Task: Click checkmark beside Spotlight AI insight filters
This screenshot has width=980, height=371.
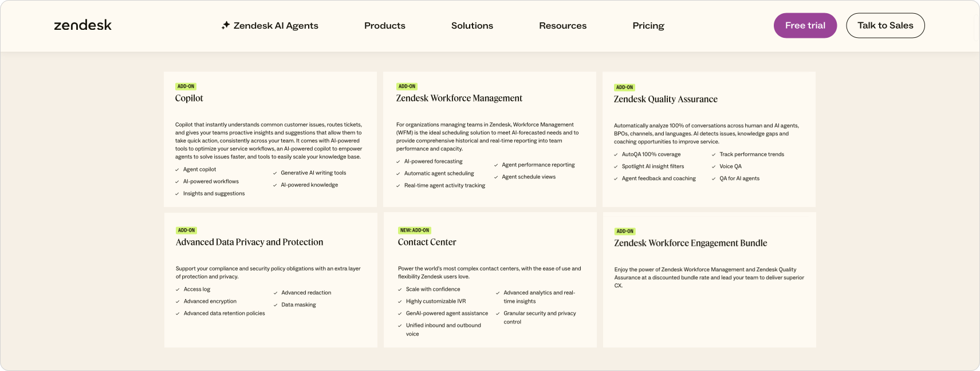Action: [616, 167]
